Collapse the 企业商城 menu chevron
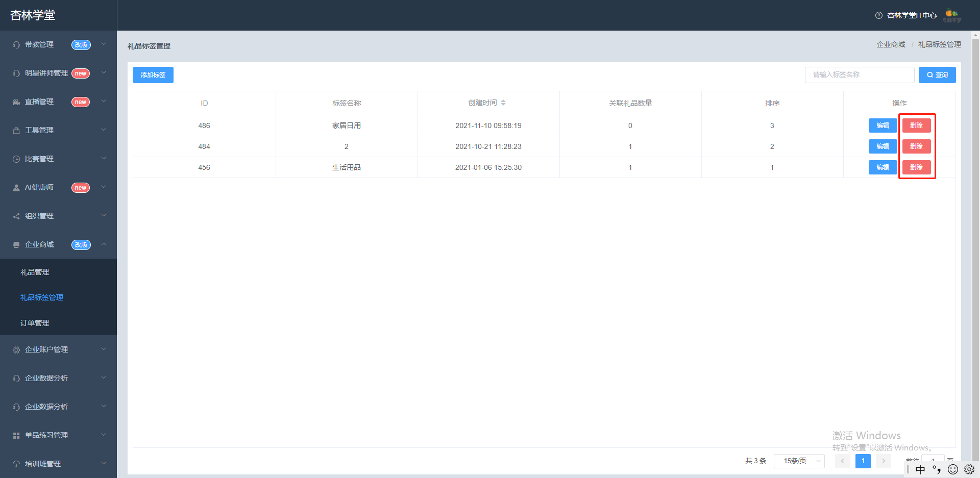980x478 pixels. pos(104,244)
